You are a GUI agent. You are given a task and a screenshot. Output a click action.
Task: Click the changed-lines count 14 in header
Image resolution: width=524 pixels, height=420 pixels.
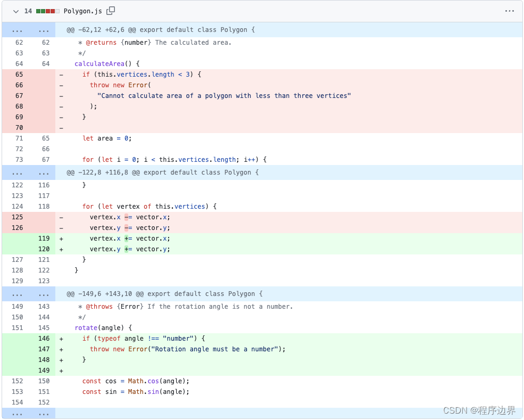click(28, 11)
